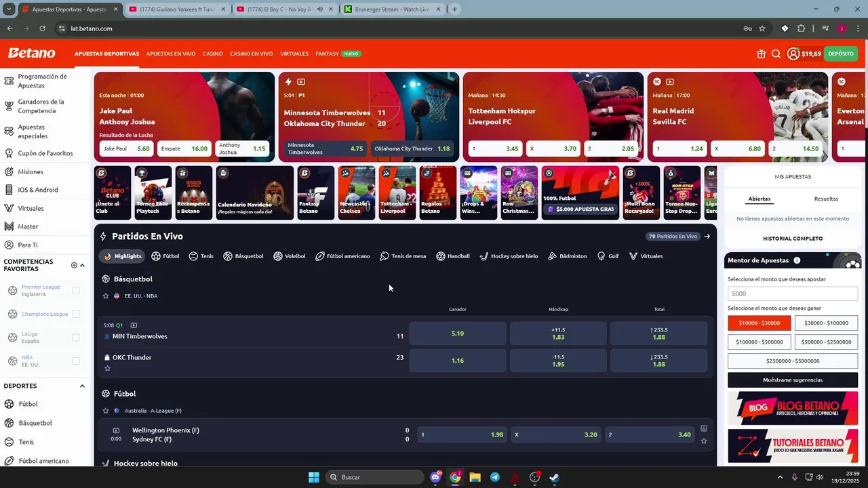This screenshot has width=868, height=488.
Task: Open Casino en Vivo menu item
Action: click(x=252, y=54)
